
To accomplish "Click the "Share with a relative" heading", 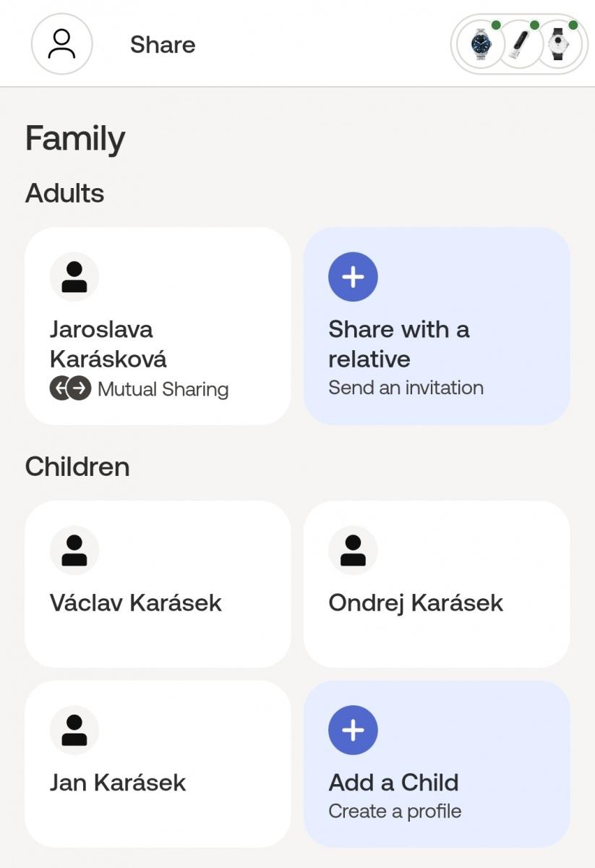I will (x=398, y=344).
